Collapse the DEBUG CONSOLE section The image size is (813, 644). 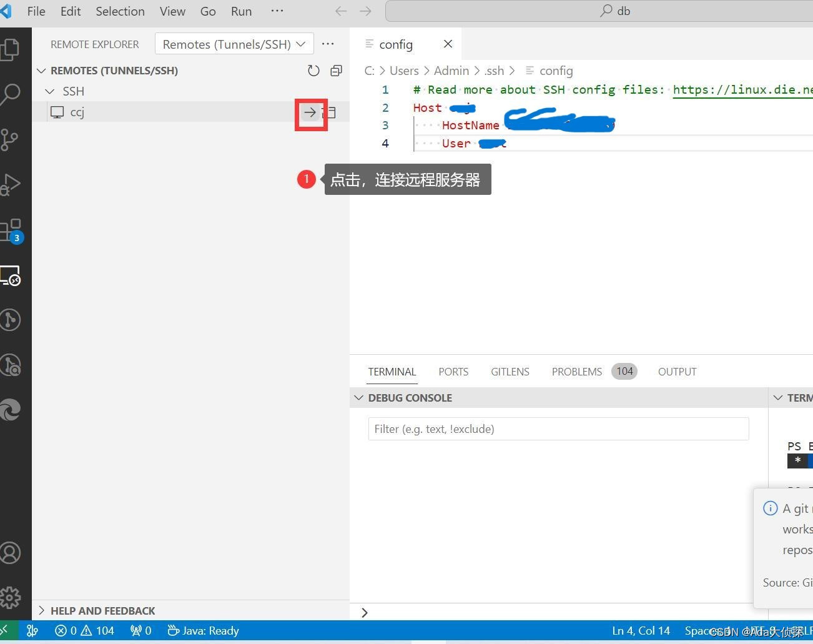pyautogui.click(x=358, y=398)
